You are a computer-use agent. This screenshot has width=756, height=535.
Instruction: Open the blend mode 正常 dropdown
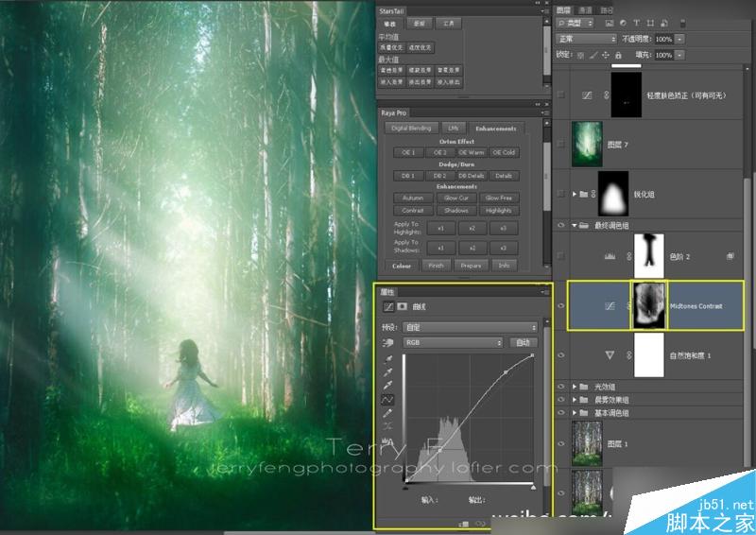pyautogui.click(x=586, y=39)
